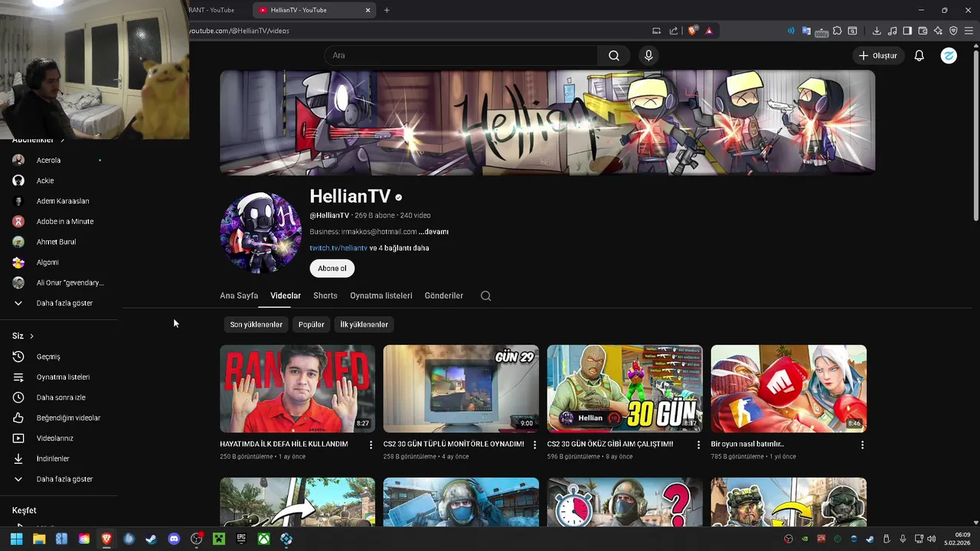
Task: Play HAYATIMDA İLK DEFA HİLE KULLANDIM thumbnail
Action: point(298,389)
